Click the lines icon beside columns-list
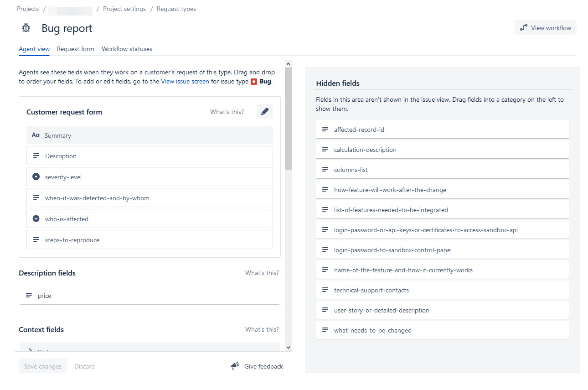The width and height of the screenshot is (588, 390). (325, 170)
